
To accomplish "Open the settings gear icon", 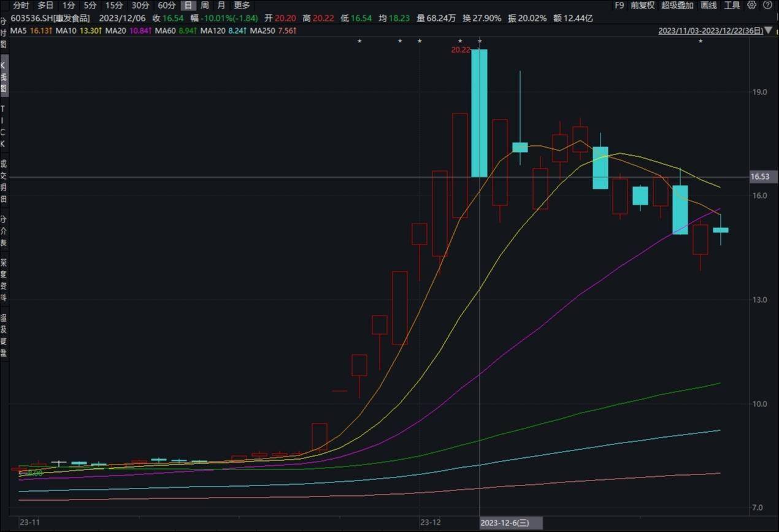I will (753, 6).
